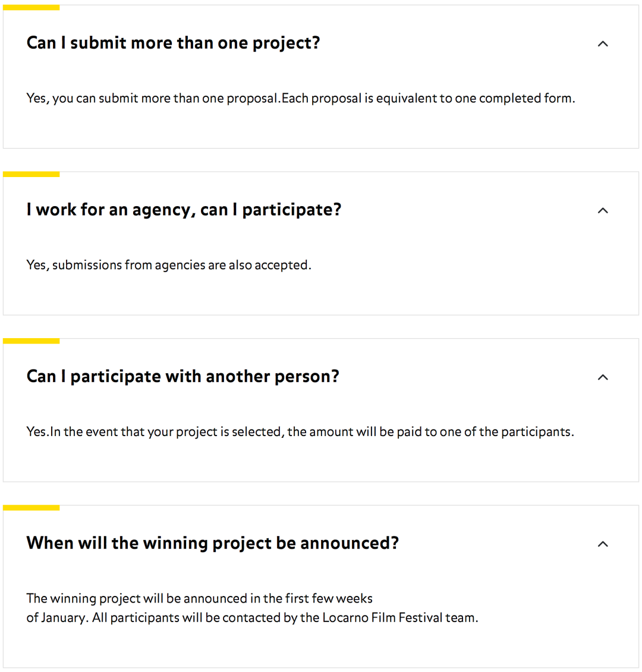
Task: Click the 'Can I submit more than one project?' heading
Action: (x=173, y=43)
